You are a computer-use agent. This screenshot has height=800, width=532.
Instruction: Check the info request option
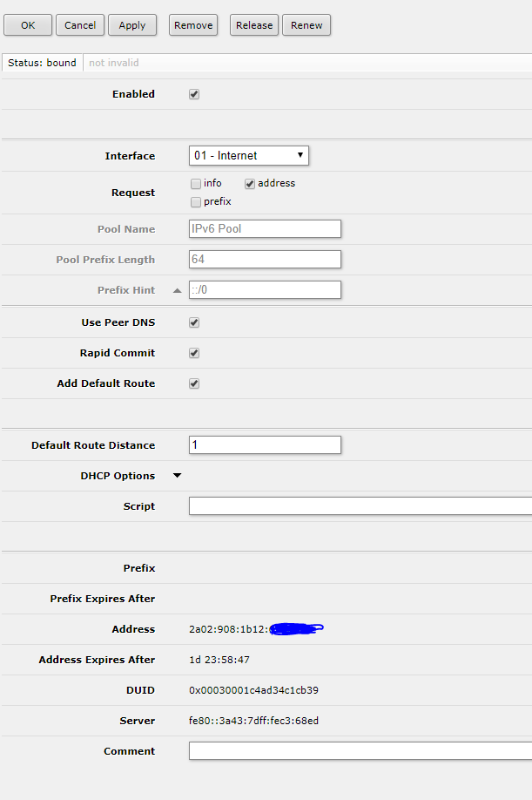click(x=196, y=184)
